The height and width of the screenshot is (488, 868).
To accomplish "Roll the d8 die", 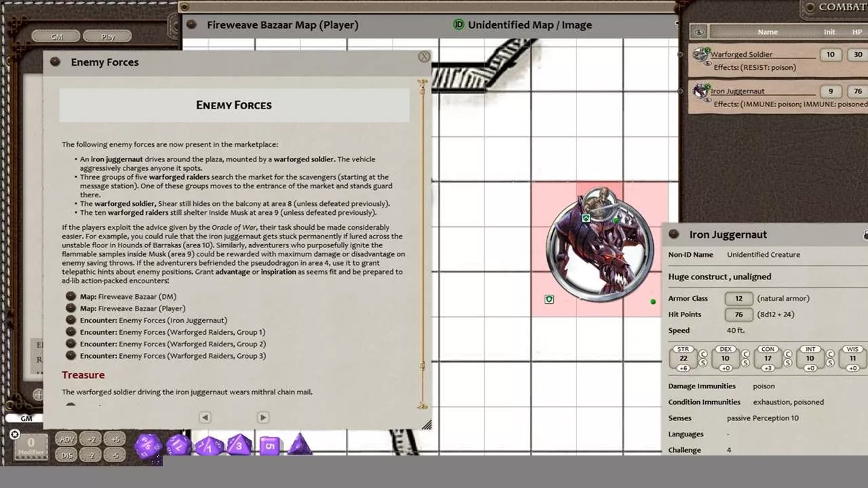I will 239,445.
